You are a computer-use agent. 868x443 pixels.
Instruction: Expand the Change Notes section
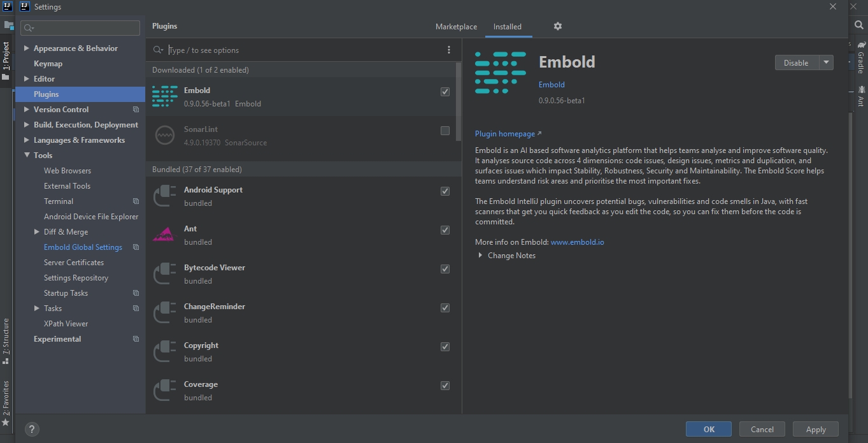click(x=480, y=256)
